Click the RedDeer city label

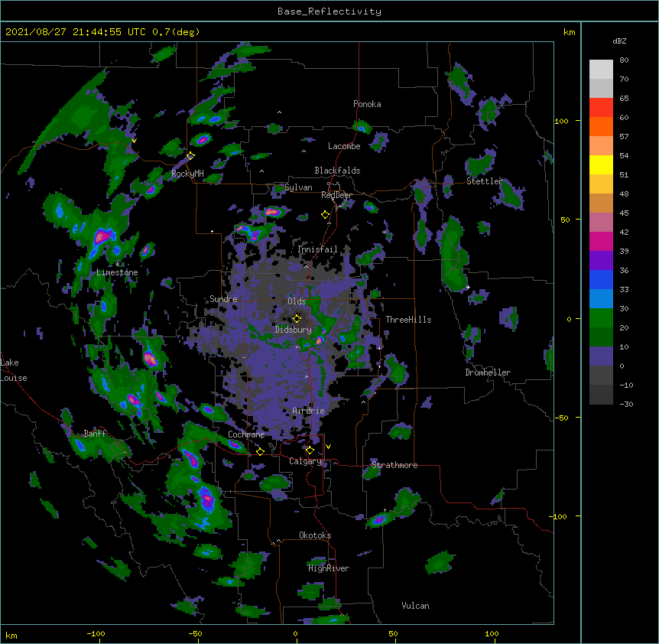point(336,195)
